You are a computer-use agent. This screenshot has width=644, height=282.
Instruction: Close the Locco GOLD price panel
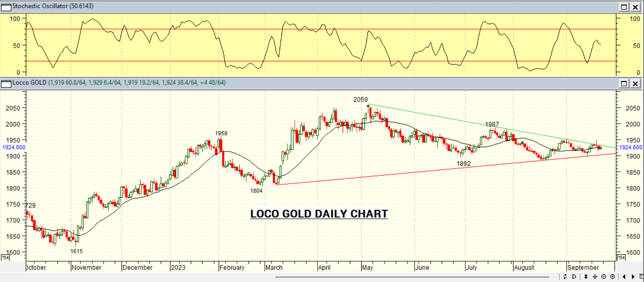[635, 83]
